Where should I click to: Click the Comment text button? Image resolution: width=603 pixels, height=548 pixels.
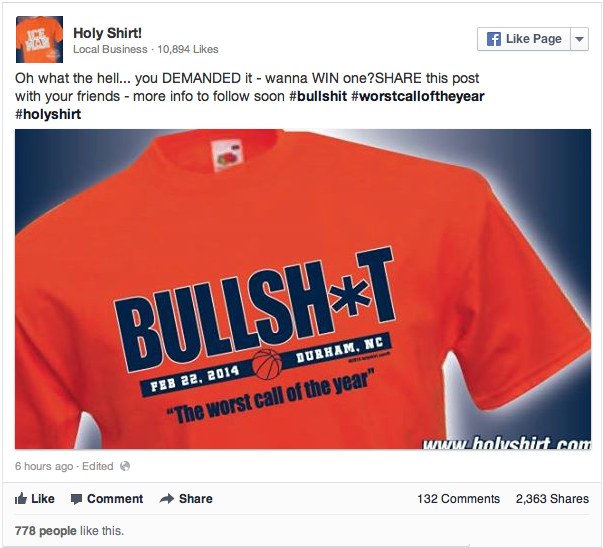[115, 499]
